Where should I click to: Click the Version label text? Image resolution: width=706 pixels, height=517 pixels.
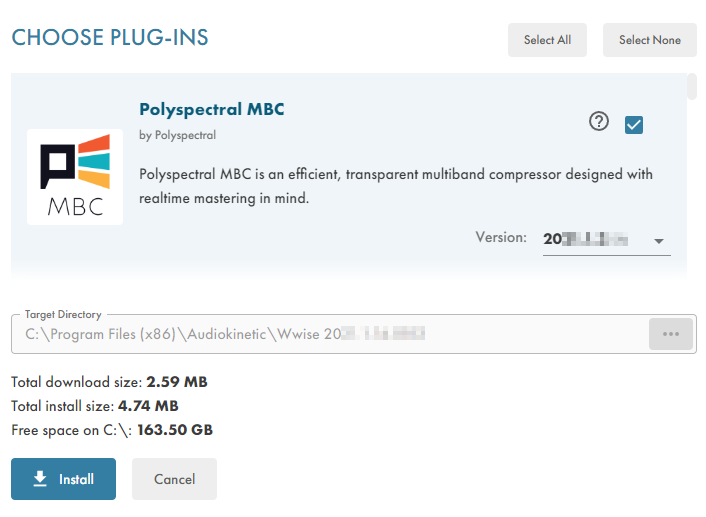(501, 238)
